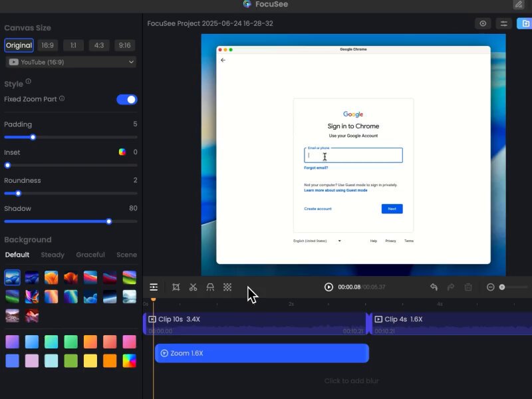Click the clip icon on Clip 4s
The image size is (532, 399).
pyautogui.click(x=378, y=319)
